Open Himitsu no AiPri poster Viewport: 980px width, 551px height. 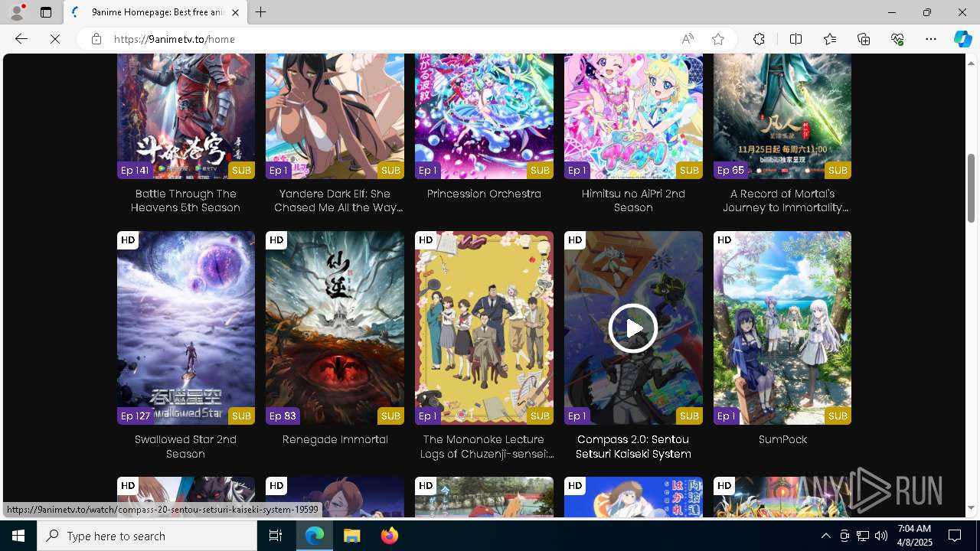pyautogui.click(x=633, y=116)
